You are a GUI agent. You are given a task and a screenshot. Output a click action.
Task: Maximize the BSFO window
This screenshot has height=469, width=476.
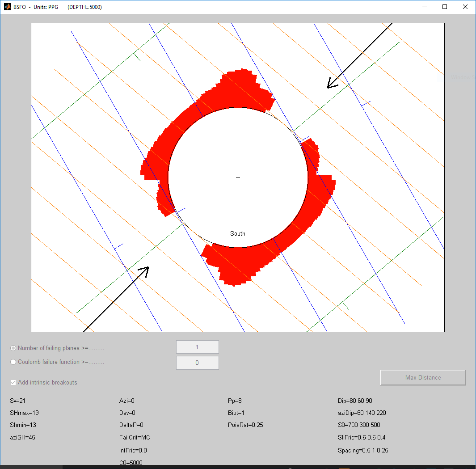point(445,7)
